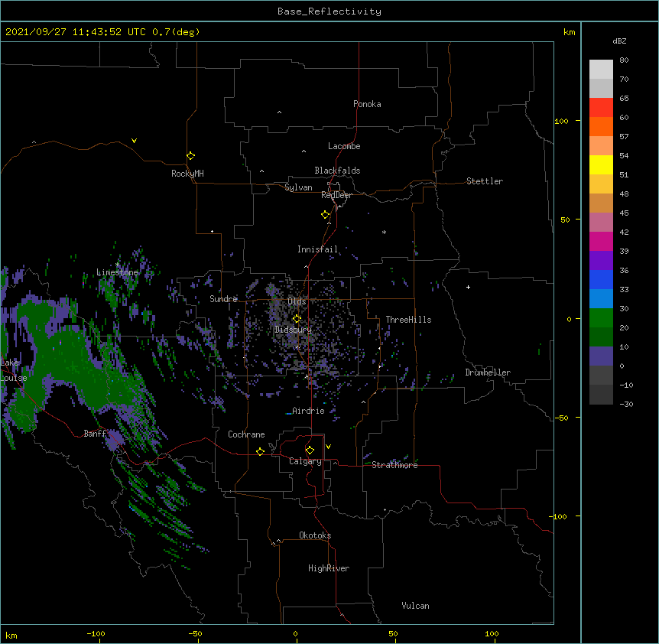Image resolution: width=659 pixels, height=644 pixels.
Task: Click the Drumheller city label
Action: (488, 372)
